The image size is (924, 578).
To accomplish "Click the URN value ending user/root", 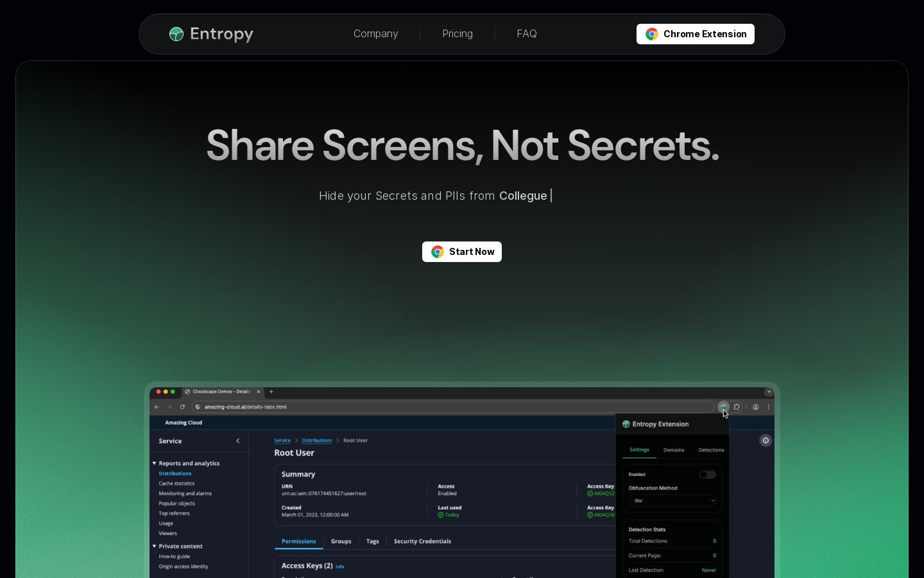I will pyautogui.click(x=324, y=494).
